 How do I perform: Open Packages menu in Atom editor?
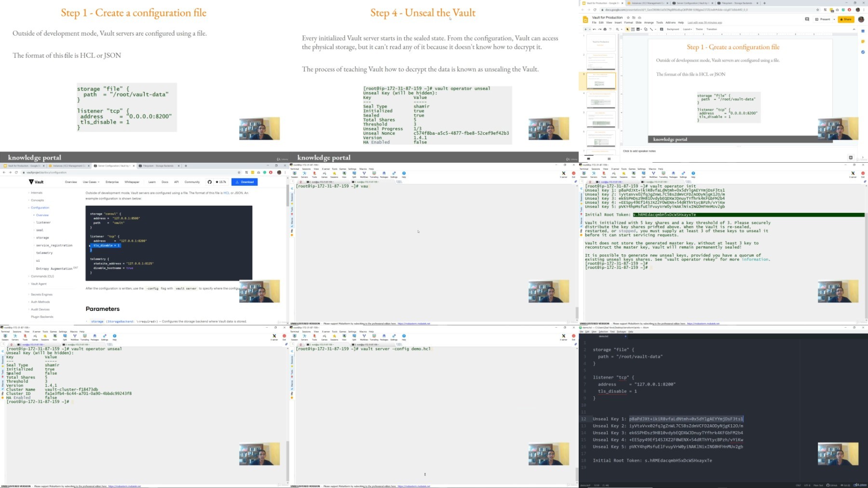pos(621,332)
